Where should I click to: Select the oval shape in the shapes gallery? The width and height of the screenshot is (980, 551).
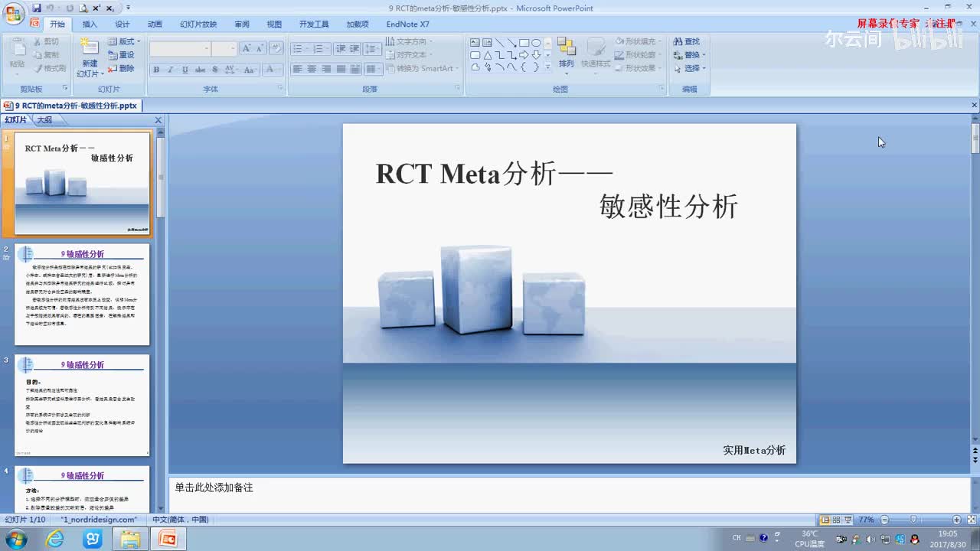[x=536, y=43]
